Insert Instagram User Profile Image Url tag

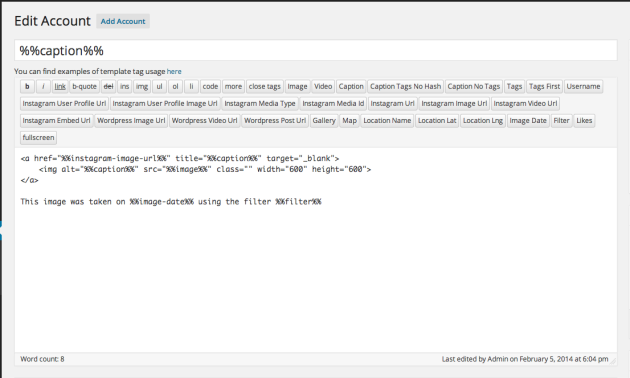point(165,104)
